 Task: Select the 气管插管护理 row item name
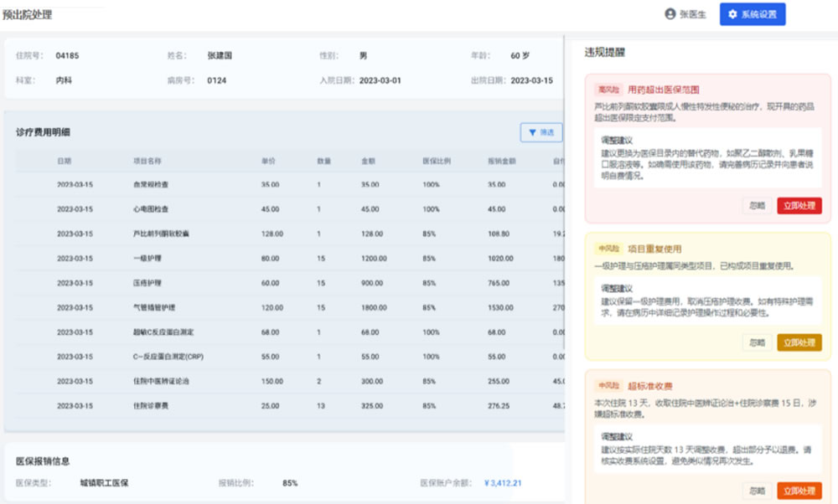(154, 307)
